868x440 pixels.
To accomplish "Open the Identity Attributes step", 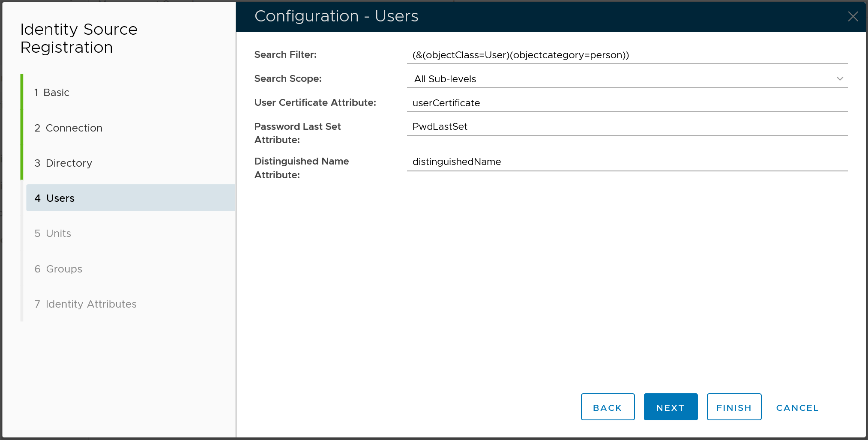I will (x=91, y=304).
